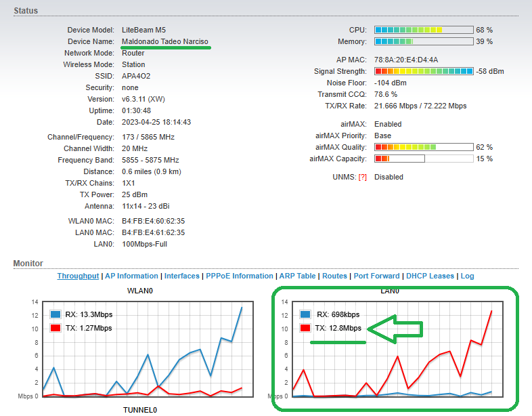Open the PPPoE Information view
Screen dimensions: 532x416
pyautogui.click(x=239, y=276)
